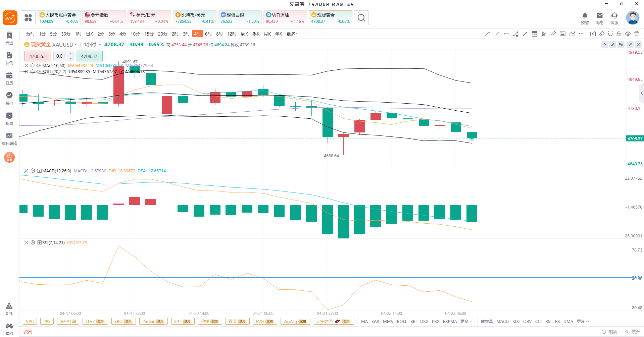This screenshot has width=644, height=337.
Task: Open the WTI原油 quote card
Action: coord(285,18)
